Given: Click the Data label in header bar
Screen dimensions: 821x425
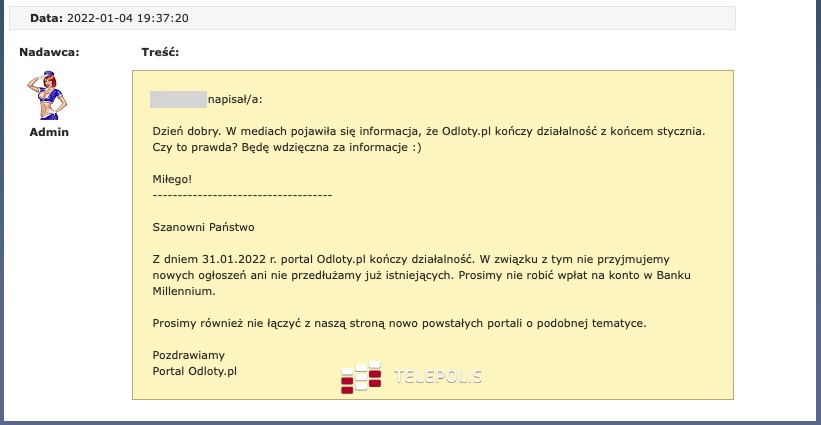Looking at the screenshot, I should click(46, 18).
